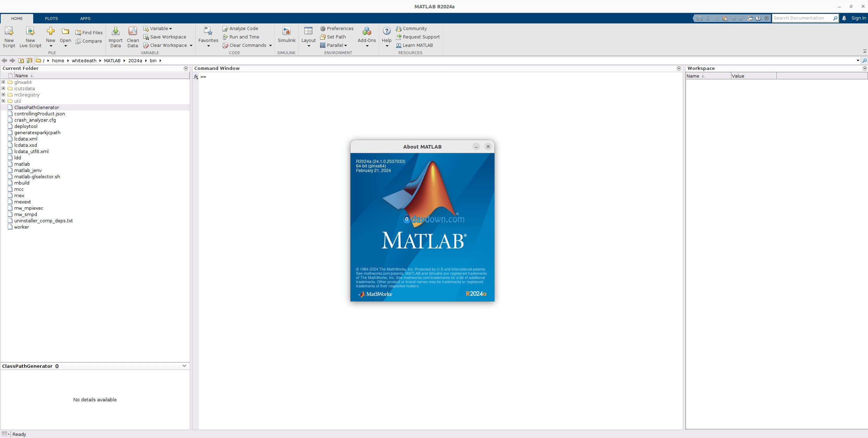
Task: Open Preferences
Action: tap(337, 28)
